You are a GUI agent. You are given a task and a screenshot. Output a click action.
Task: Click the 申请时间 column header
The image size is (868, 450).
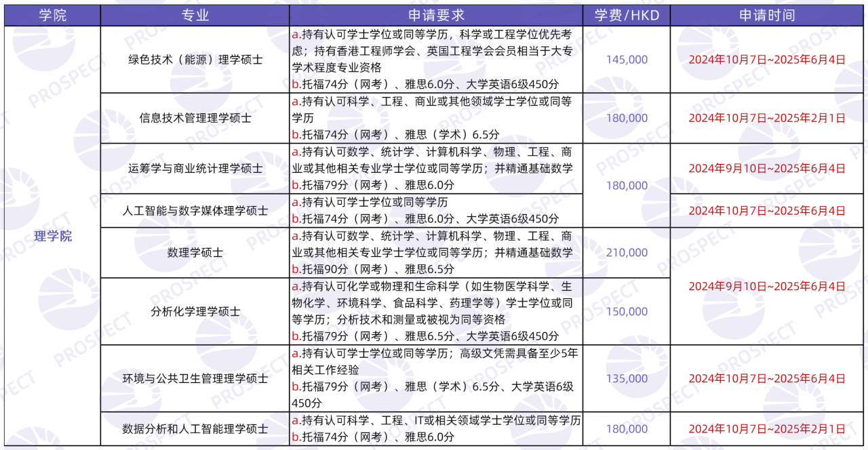pyautogui.click(x=767, y=15)
